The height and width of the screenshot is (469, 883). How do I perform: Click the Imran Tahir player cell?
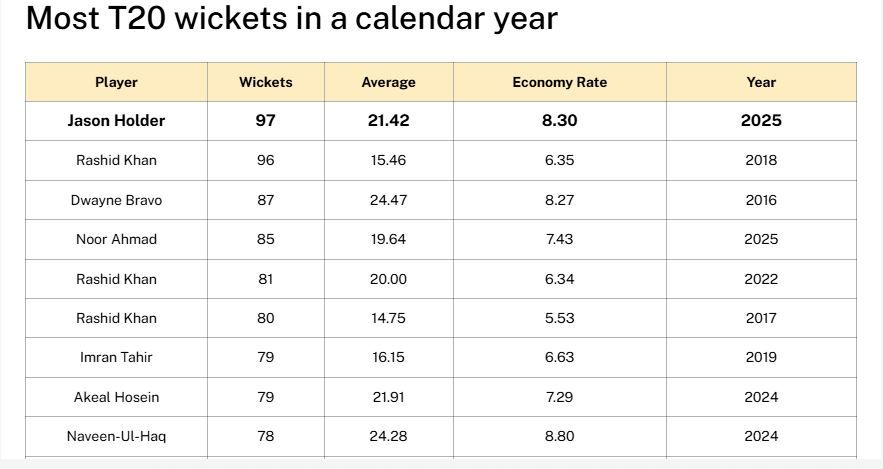pos(116,357)
